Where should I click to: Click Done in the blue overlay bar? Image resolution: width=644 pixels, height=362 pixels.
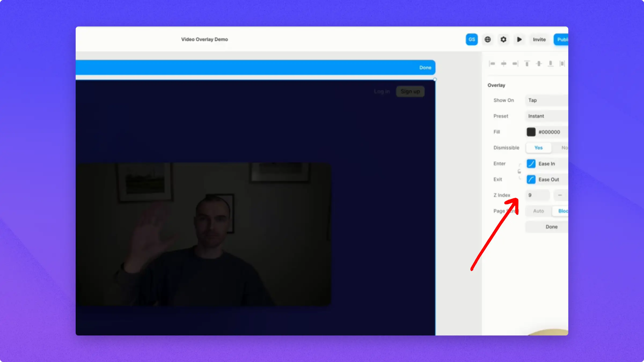click(425, 68)
